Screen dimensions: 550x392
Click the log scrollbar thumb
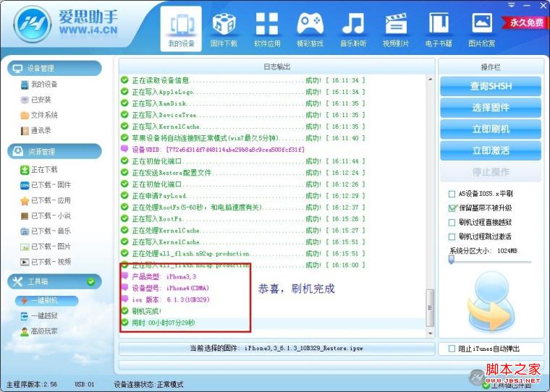tap(430, 308)
